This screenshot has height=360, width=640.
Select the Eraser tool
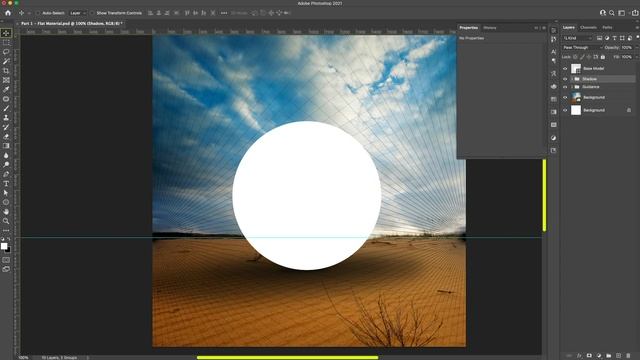[x=6, y=136]
